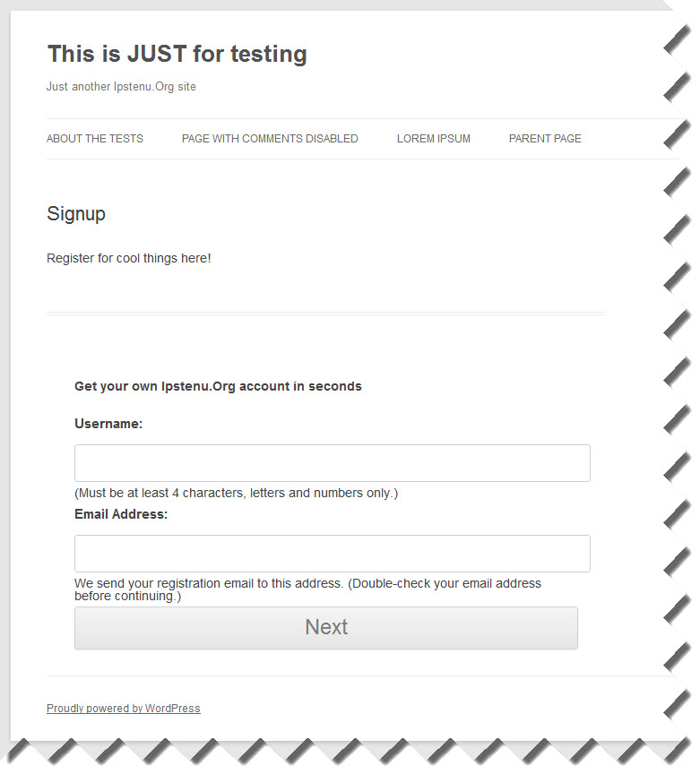Focus the Username input field
The height and width of the screenshot is (774, 700).
pyautogui.click(x=332, y=463)
